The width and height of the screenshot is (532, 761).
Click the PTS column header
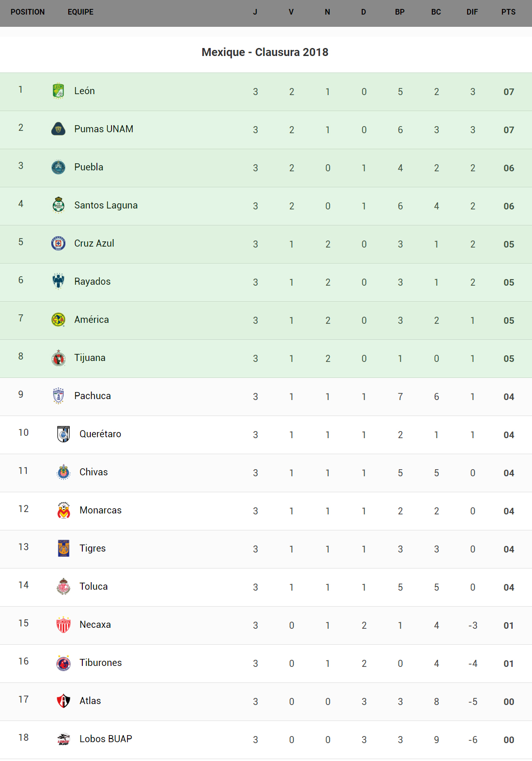click(x=508, y=12)
